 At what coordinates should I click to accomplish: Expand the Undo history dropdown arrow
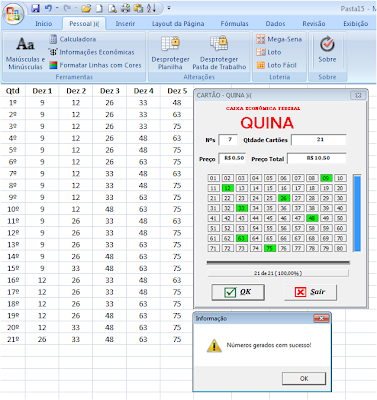pyautogui.click(x=57, y=8)
